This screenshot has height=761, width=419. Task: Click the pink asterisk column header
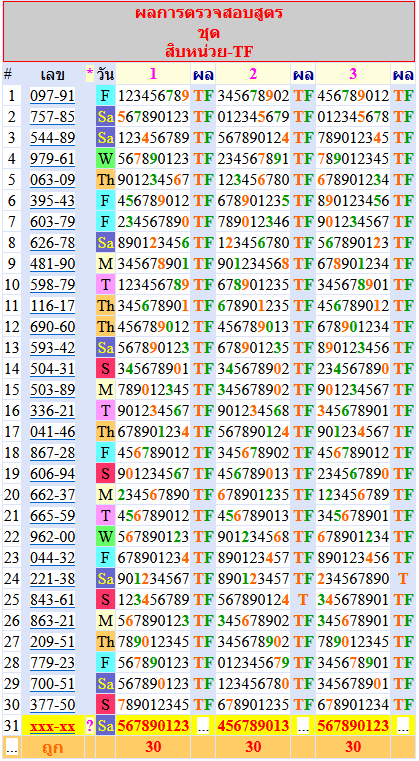[x=89, y=74]
